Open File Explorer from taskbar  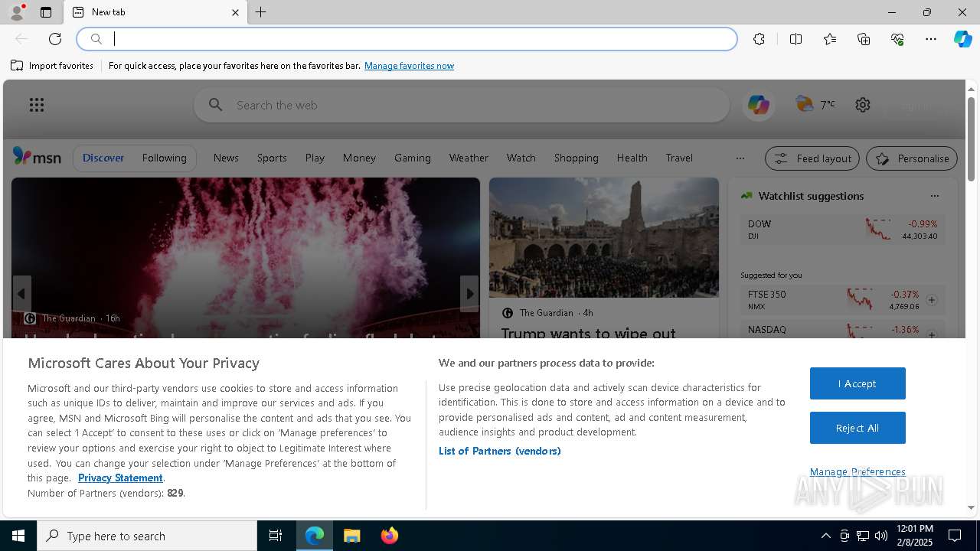[x=352, y=536]
